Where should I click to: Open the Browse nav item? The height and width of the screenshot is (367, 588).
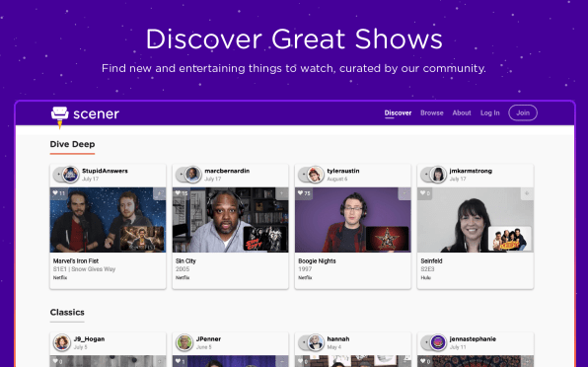[431, 112]
